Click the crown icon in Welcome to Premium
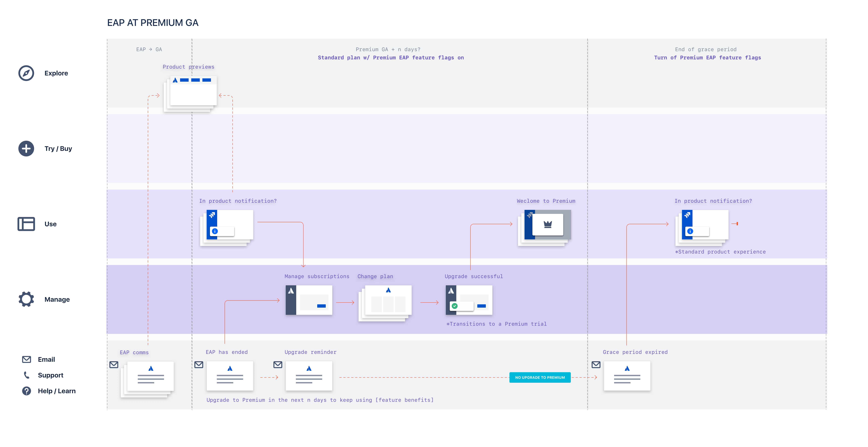This screenshot has width=868, height=447. pyautogui.click(x=548, y=224)
